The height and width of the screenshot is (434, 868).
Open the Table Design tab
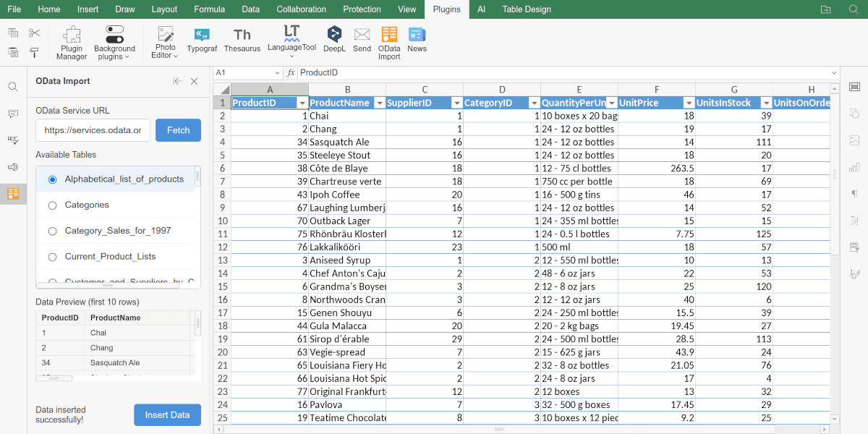pos(526,9)
